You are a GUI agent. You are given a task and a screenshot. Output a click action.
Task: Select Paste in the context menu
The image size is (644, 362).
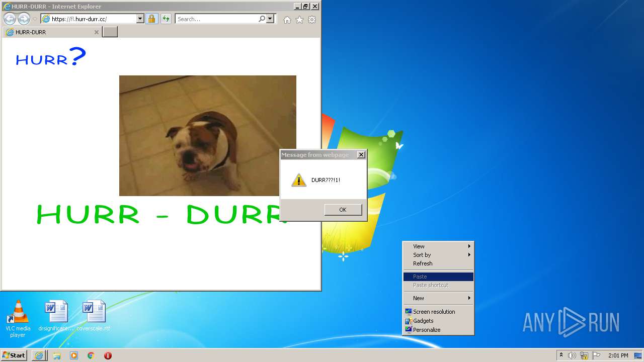click(438, 277)
